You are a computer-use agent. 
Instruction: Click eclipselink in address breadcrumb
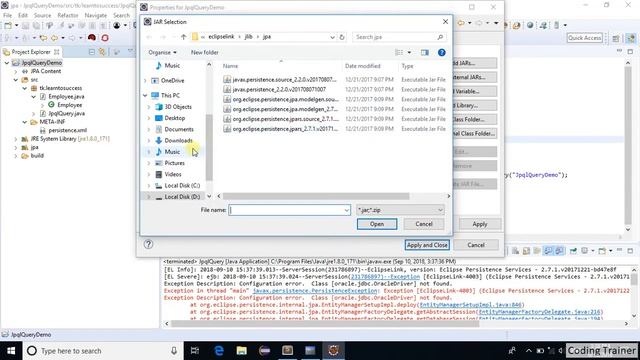click(x=221, y=37)
